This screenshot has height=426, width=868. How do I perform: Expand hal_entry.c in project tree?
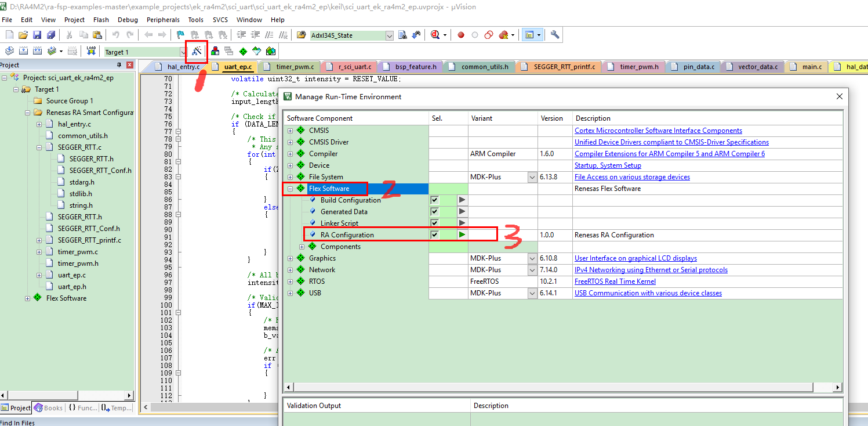point(39,124)
